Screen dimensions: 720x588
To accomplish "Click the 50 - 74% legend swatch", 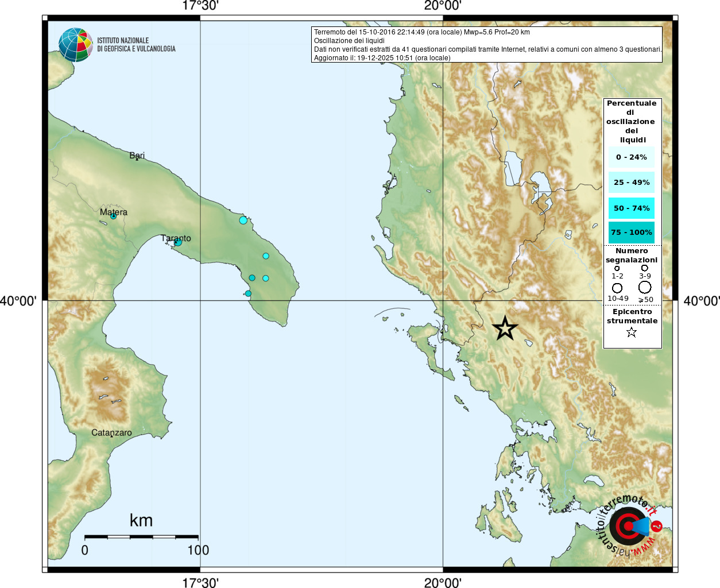I will click(631, 208).
